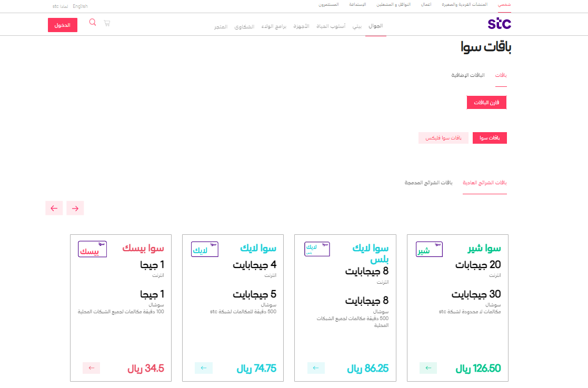Click the سوا لايك بلس package title
This screenshot has height=388, width=588.
pyautogui.click(x=371, y=253)
